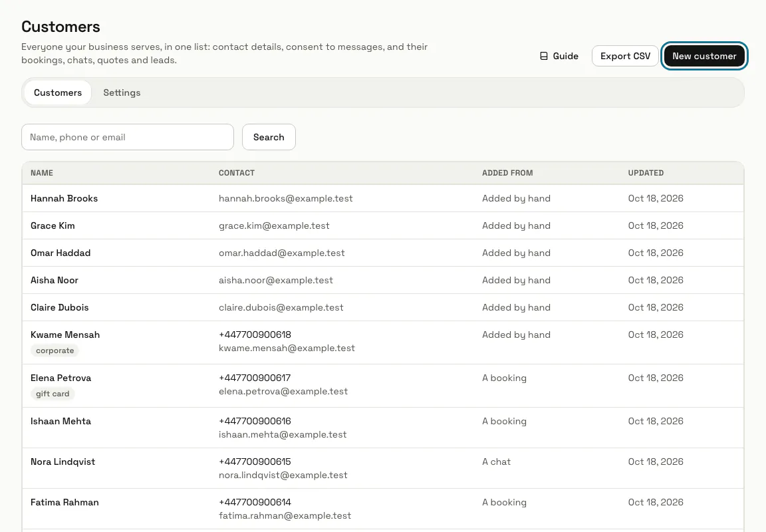Click grace.kim@example.test email

pos(274,225)
